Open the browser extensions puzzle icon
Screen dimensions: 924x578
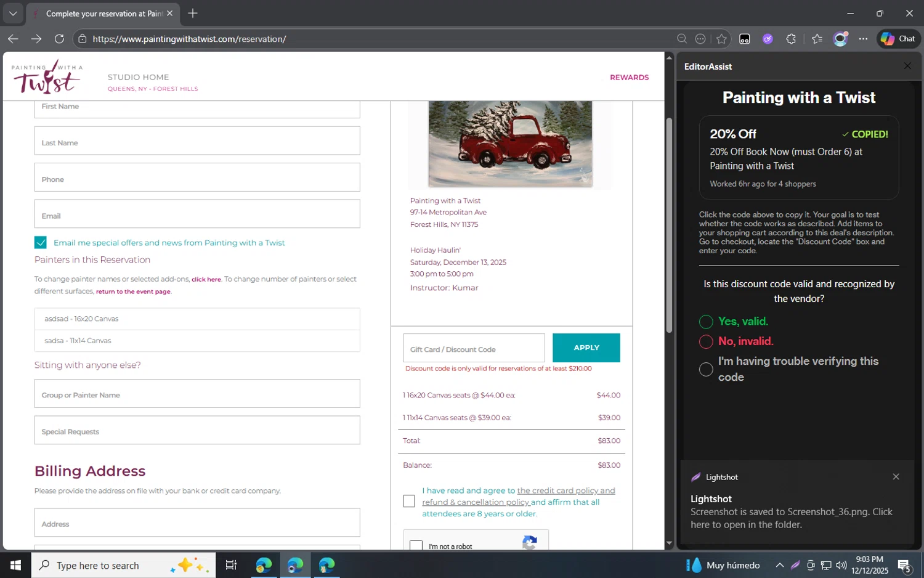click(791, 39)
